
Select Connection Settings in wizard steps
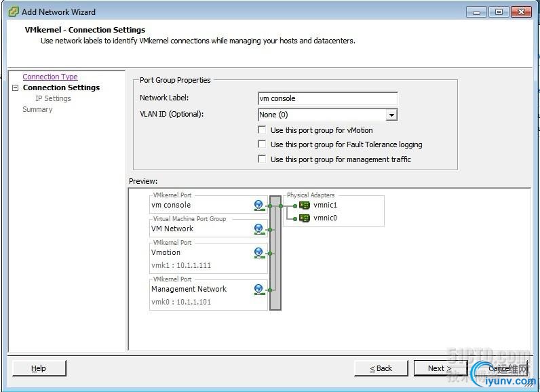pyautogui.click(x=61, y=87)
